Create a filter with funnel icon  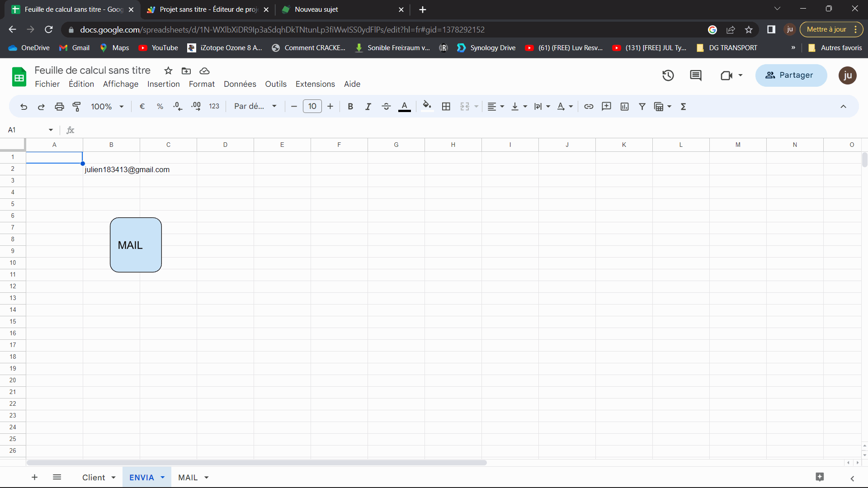(x=642, y=107)
